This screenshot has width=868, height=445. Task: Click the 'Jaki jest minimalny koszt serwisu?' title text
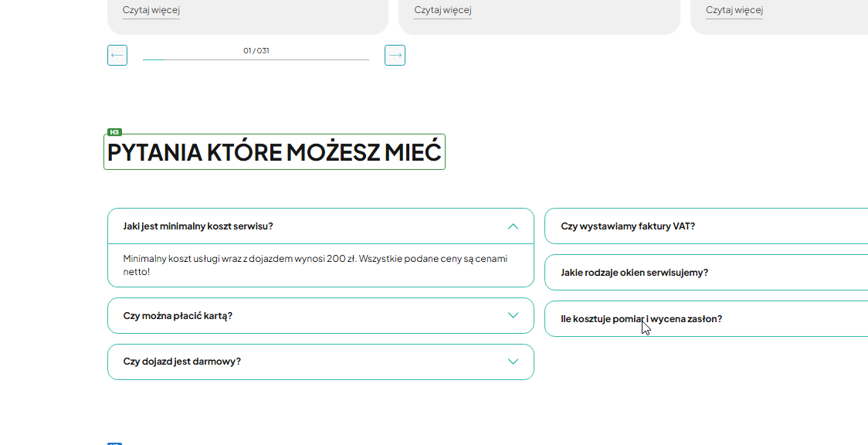point(198,226)
